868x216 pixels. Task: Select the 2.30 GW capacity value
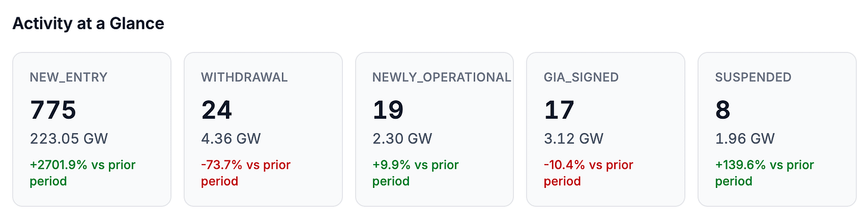coord(402,139)
